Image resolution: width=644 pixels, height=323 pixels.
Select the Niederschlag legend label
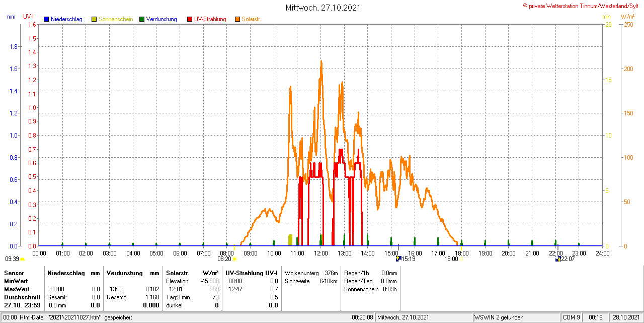66,19
